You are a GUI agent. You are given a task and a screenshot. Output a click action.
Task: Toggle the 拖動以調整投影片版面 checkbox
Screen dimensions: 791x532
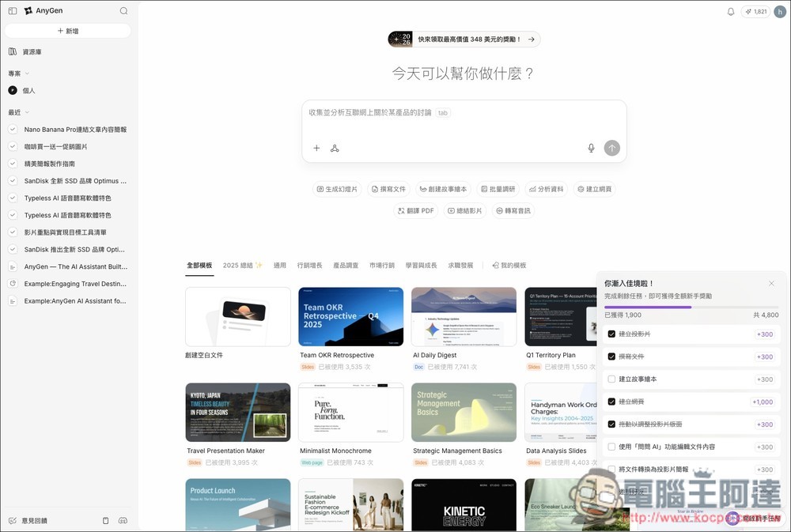coord(611,424)
